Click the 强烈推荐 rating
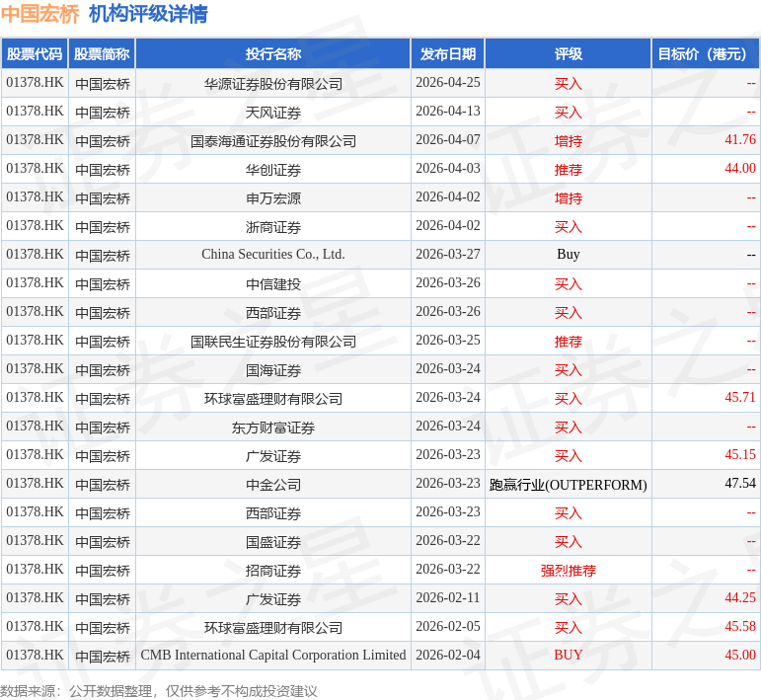This screenshot has height=700, width=761. click(569, 571)
